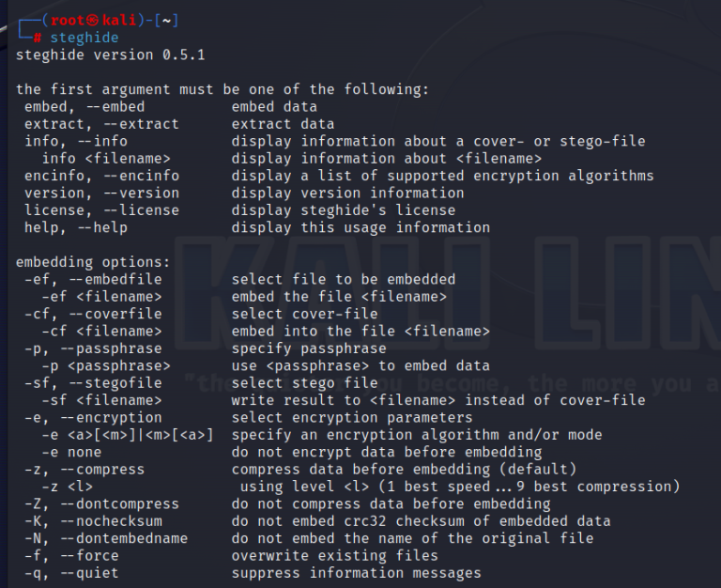Click the '-z, --compress' option text

click(84, 470)
